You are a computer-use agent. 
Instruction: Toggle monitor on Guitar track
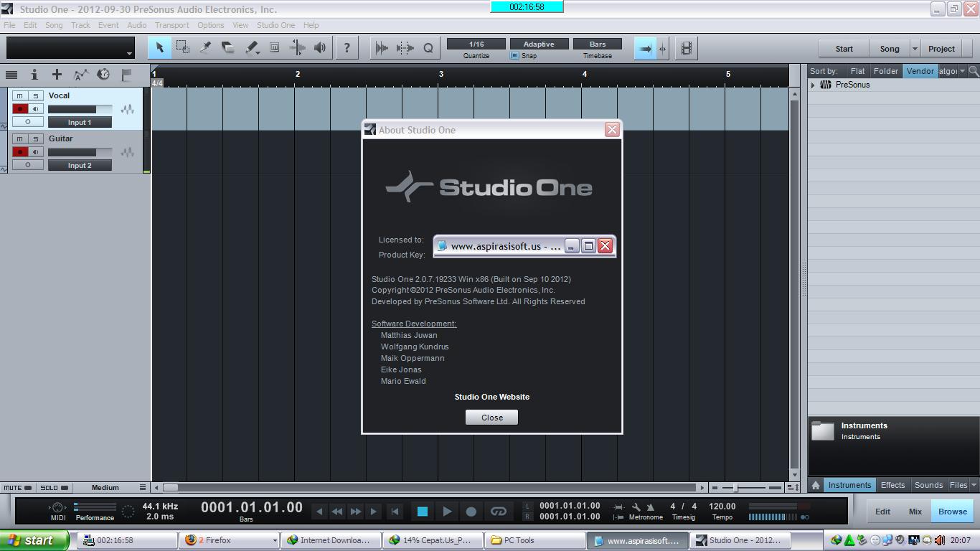pyautogui.click(x=35, y=152)
